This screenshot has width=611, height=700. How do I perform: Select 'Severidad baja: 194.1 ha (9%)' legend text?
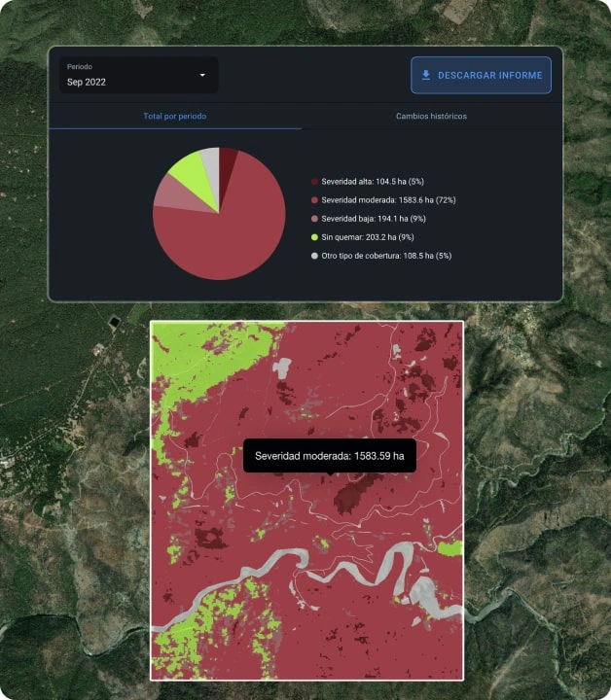[374, 219]
